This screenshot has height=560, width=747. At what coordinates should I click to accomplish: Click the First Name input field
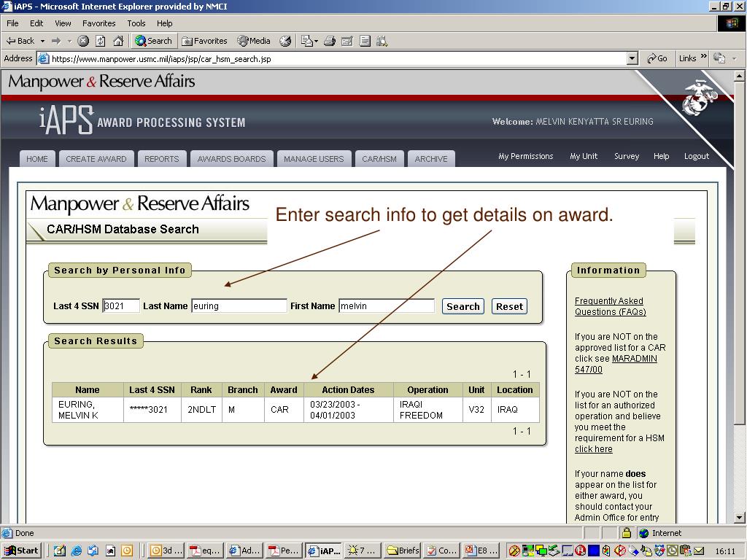(387, 306)
